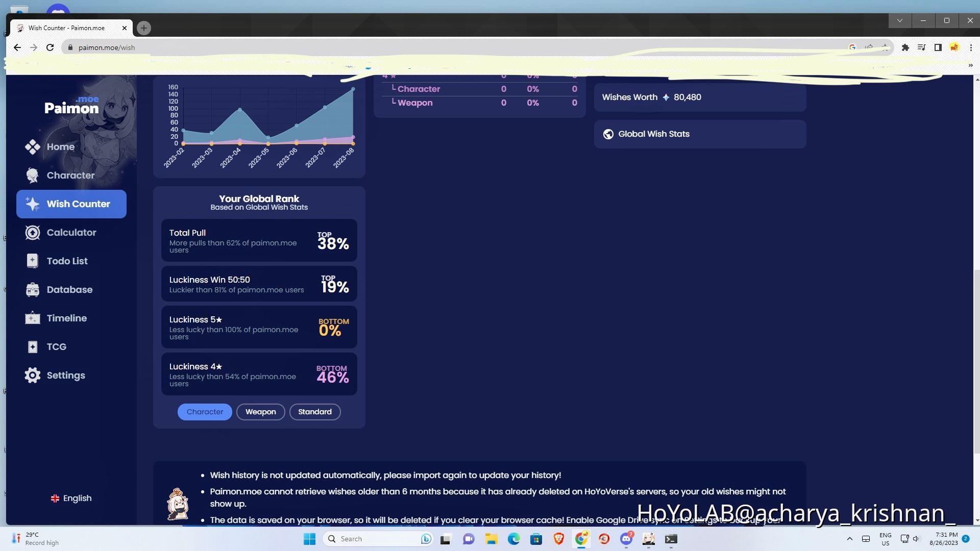Select the Character rank filter pill

(x=205, y=412)
